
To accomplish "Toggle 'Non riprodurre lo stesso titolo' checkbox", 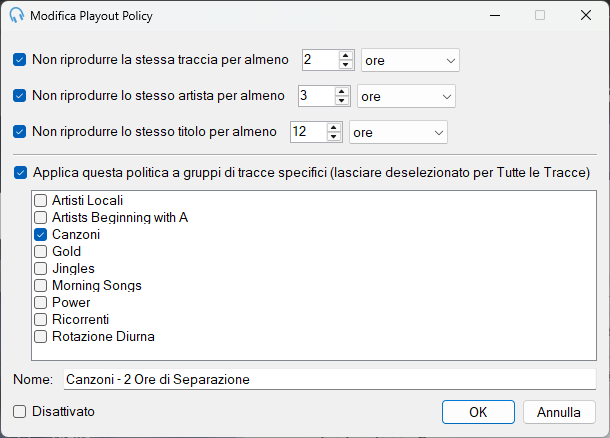I will point(19,132).
